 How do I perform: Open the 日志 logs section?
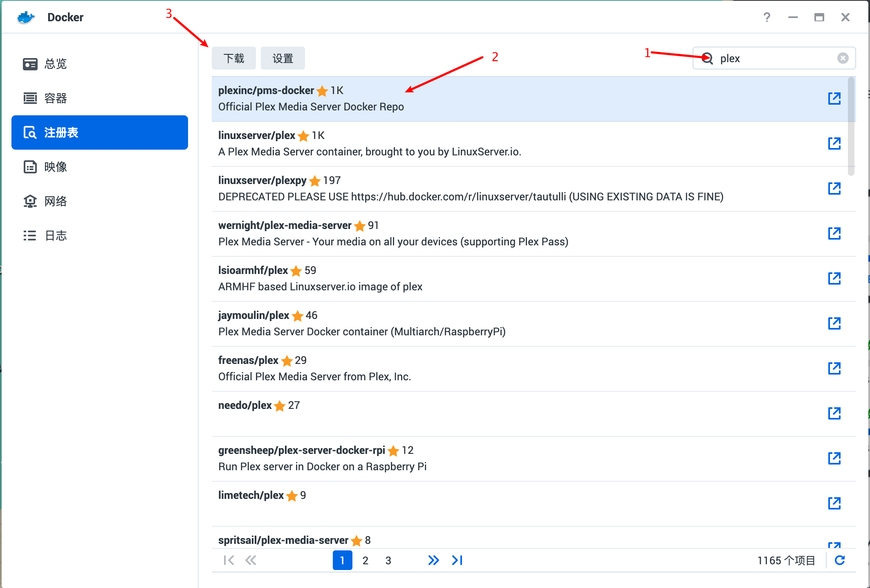[x=100, y=236]
